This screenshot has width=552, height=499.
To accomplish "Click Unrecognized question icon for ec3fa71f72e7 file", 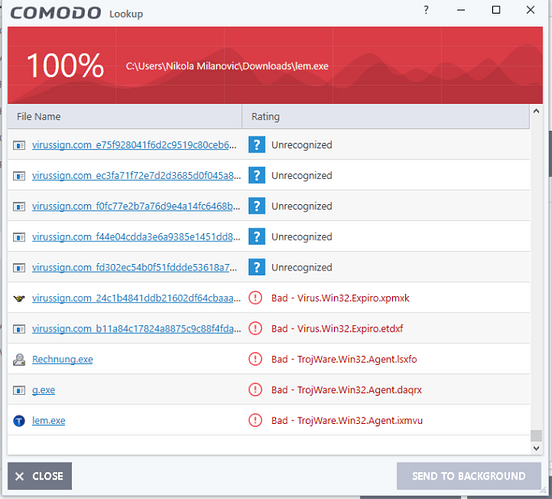I will 257,175.
